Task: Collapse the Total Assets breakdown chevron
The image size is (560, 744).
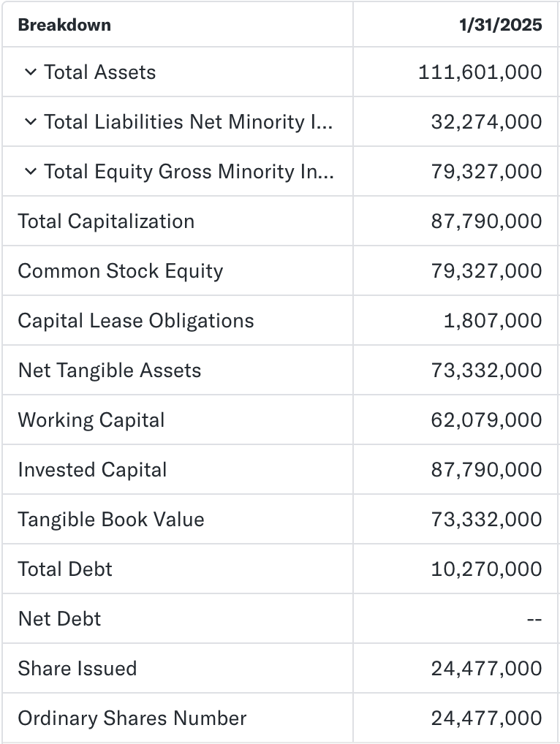Action: (30, 72)
